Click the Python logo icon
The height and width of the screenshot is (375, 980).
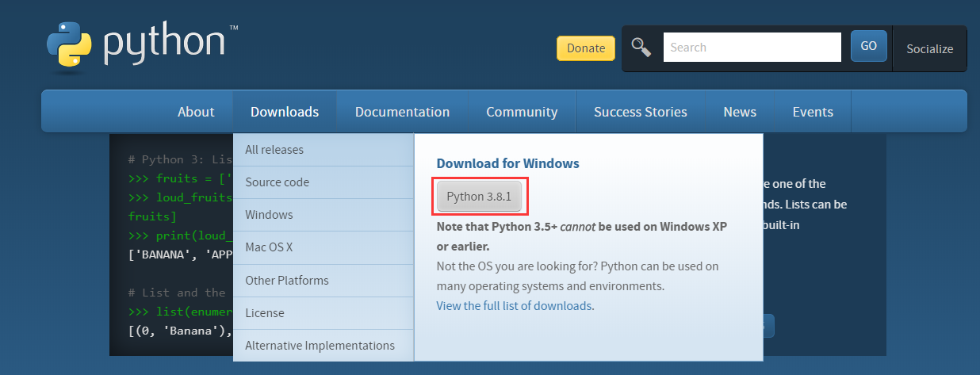(69, 47)
